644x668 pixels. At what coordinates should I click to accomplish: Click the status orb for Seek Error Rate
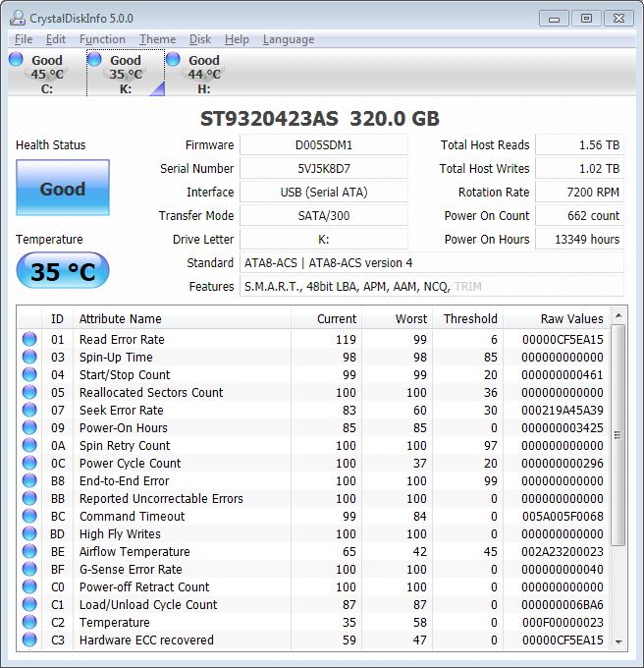(x=29, y=410)
